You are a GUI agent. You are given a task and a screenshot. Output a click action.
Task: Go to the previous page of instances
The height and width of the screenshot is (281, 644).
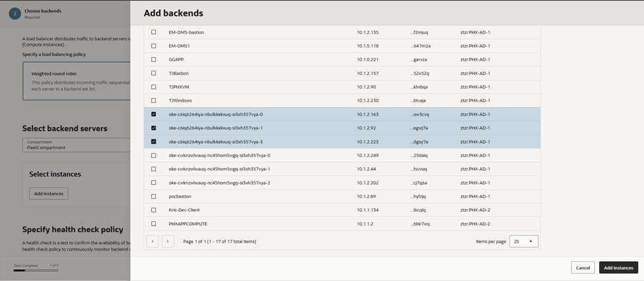(153, 241)
